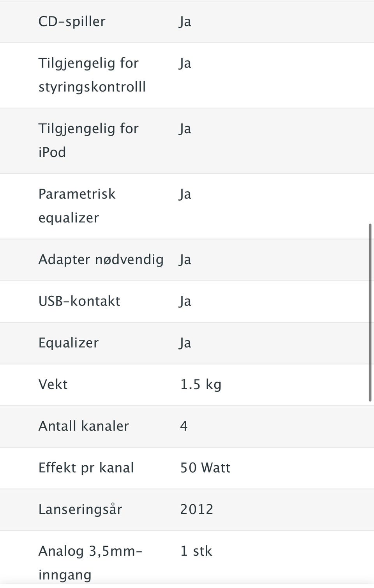This screenshot has width=374, height=588.
Task: Click the Parametrisk equalizer label
Action: (x=77, y=206)
